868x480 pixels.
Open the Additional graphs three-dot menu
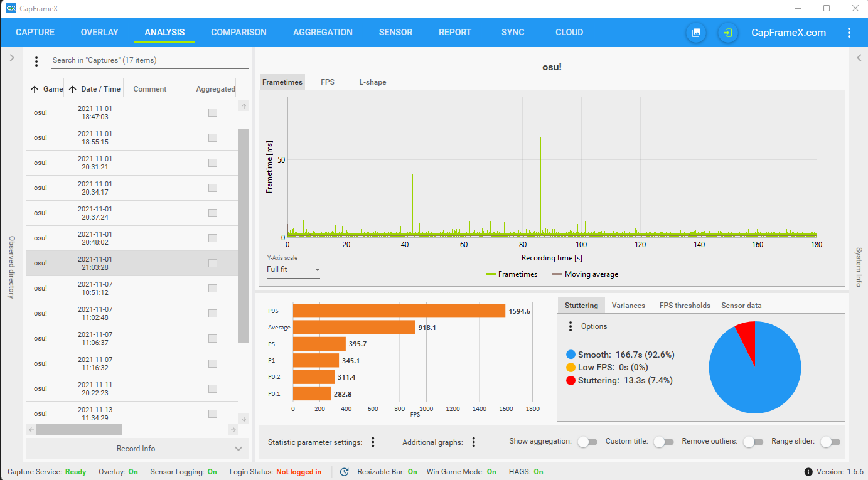pyautogui.click(x=474, y=442)
